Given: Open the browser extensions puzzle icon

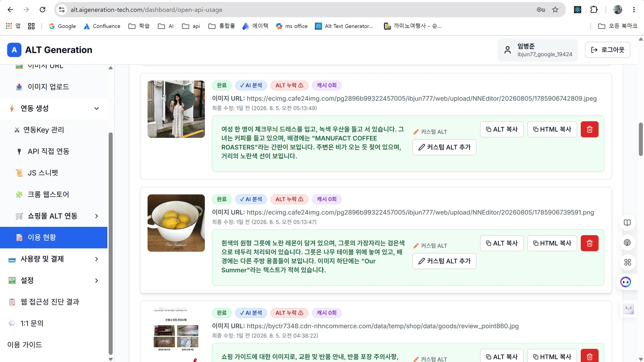Looking at the screenshot, I should (x=594, y=10).
